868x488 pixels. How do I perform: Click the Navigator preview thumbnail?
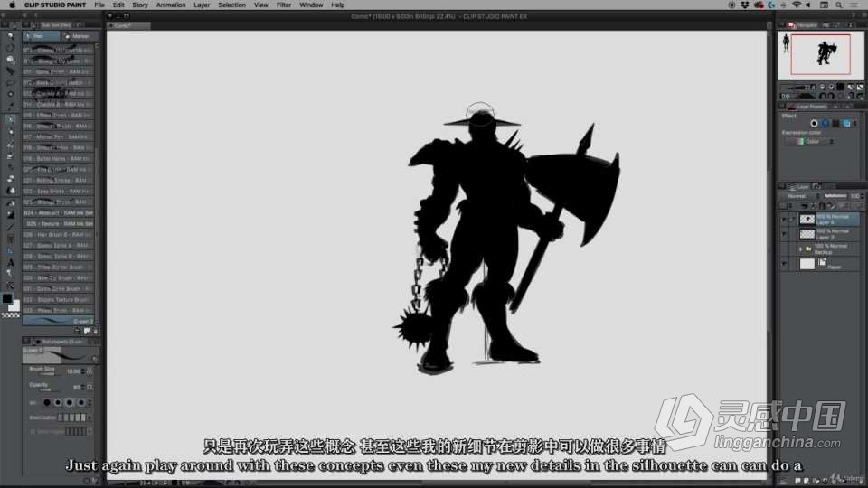820,55
